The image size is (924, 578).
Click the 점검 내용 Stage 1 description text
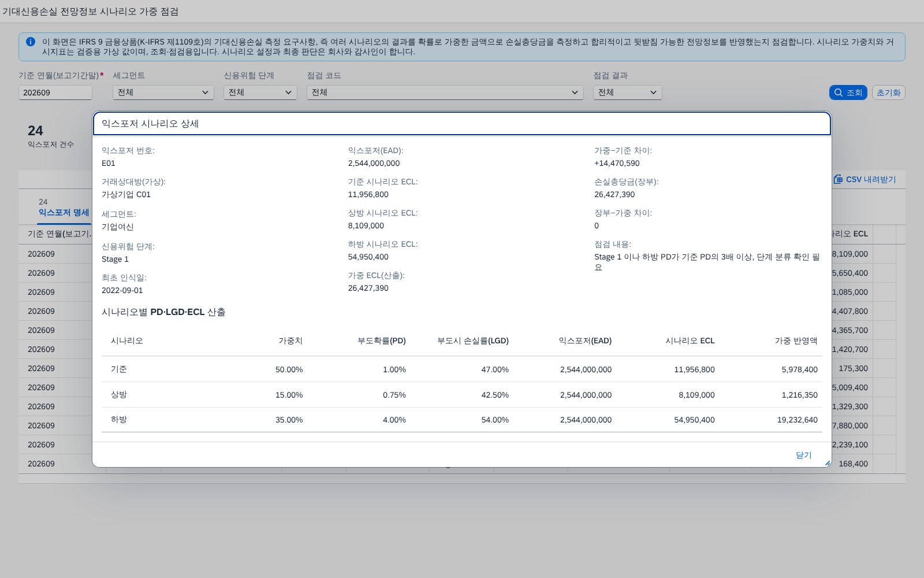click(707, 262)
